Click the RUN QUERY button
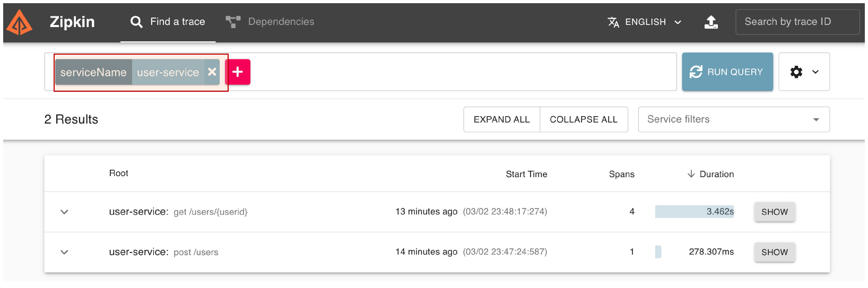This screenshot has height=288, width=868. click(727, 72)
